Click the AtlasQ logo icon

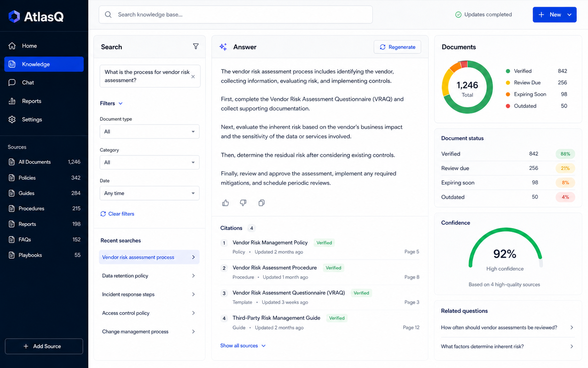tap(14, 16)
